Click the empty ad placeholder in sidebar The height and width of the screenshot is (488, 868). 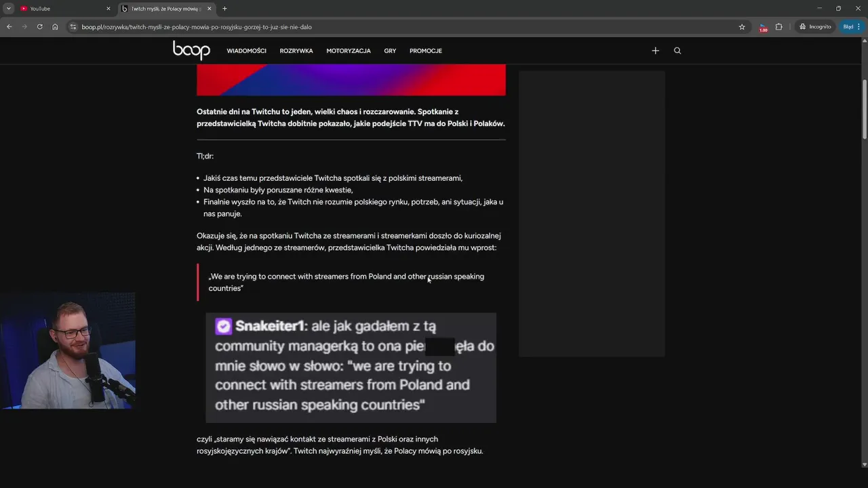pos(591,213)
